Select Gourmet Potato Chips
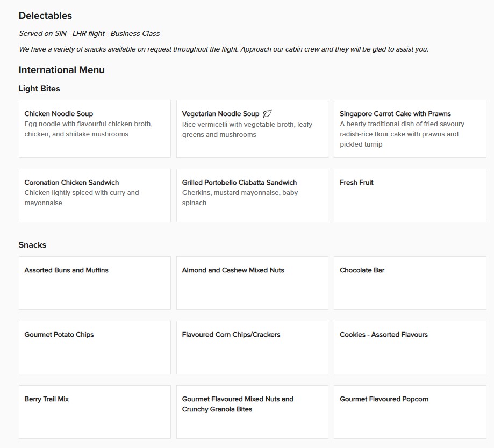This screenshot has height=448, width=494. coord(95,348)
